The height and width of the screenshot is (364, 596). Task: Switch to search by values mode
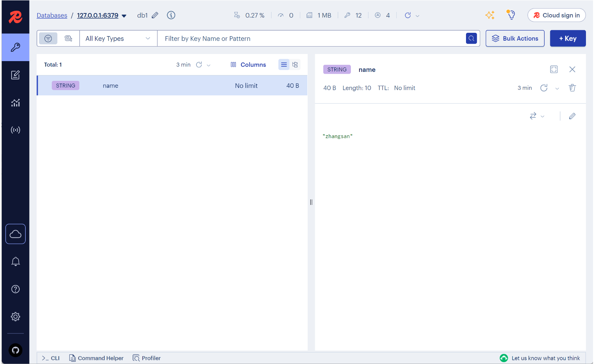tap(68, 38)
